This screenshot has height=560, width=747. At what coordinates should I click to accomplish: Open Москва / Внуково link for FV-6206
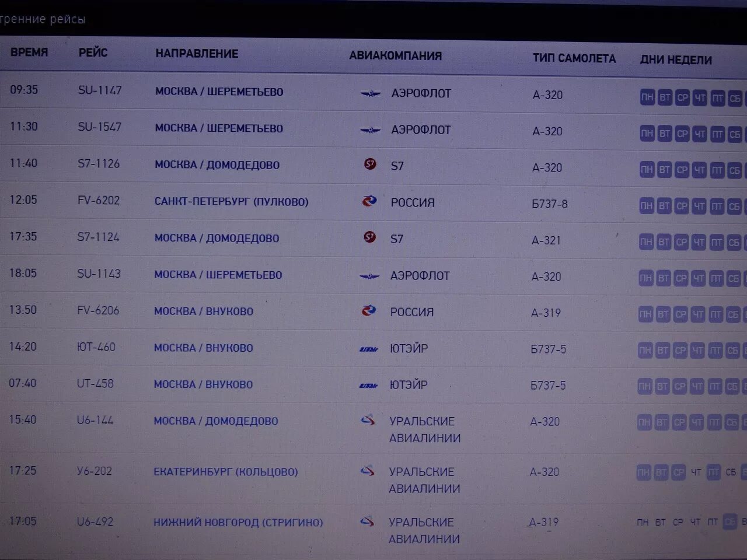[x=204, y=311]
